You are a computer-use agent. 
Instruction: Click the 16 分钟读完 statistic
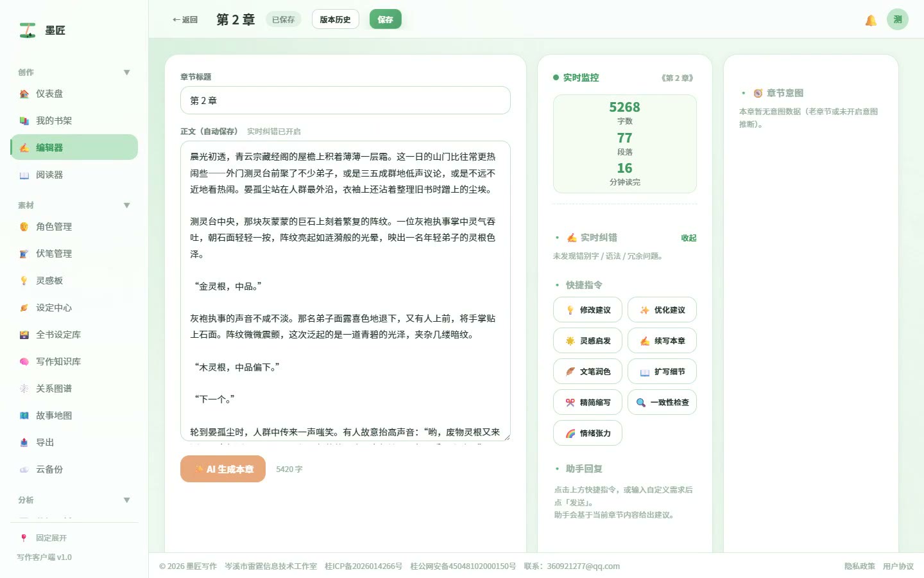pos(624,173)
